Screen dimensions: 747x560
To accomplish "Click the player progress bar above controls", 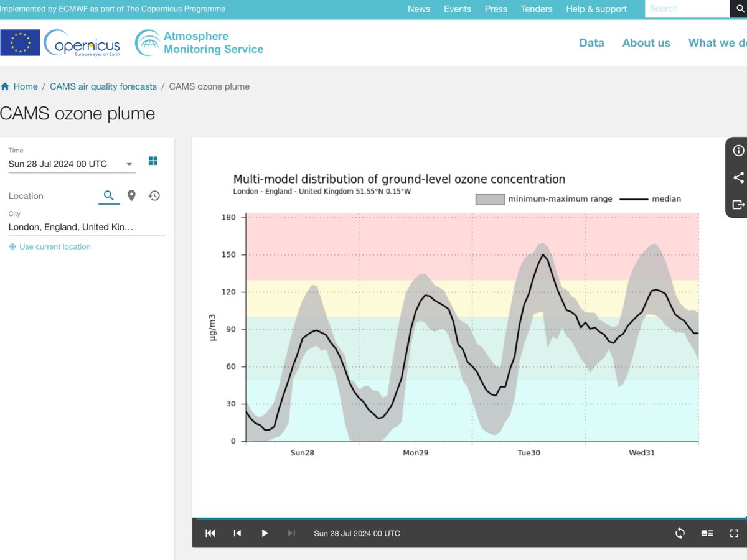I will tap(469, 518).
